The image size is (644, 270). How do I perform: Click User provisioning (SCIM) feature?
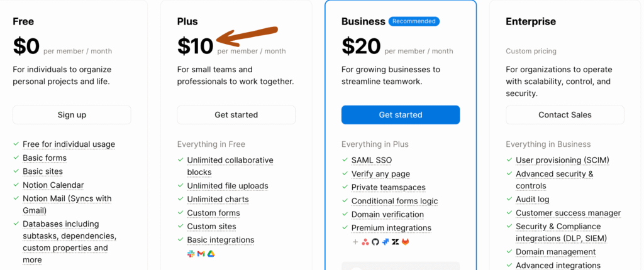point(562,160)
